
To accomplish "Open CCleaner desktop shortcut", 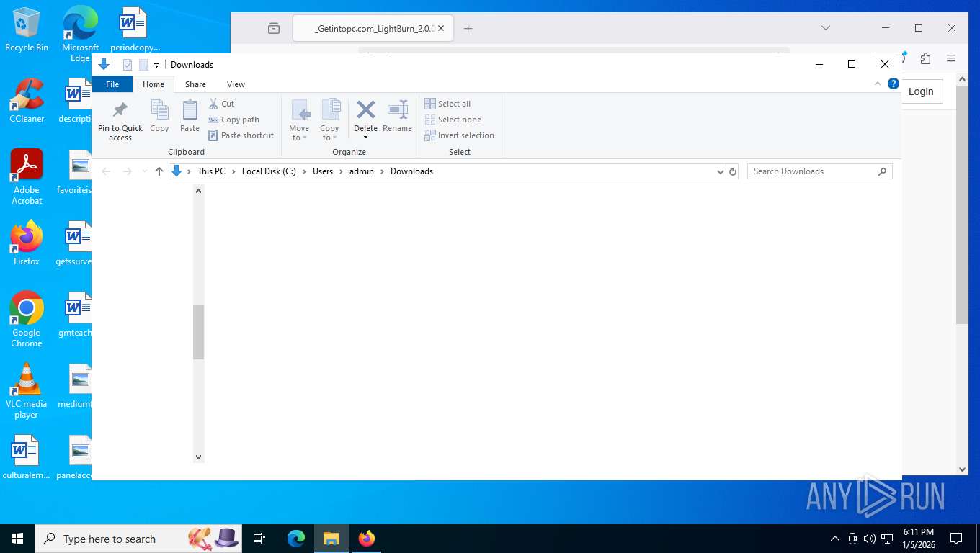I will click(x=27, y=101).
